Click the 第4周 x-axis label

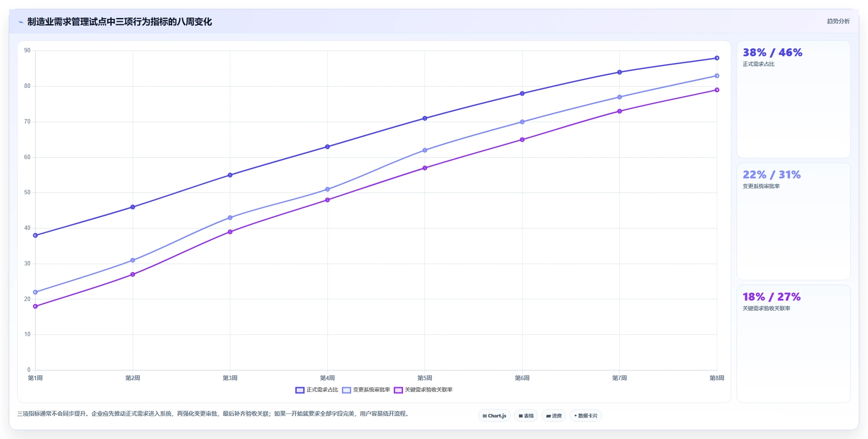(x=327, y=378)
